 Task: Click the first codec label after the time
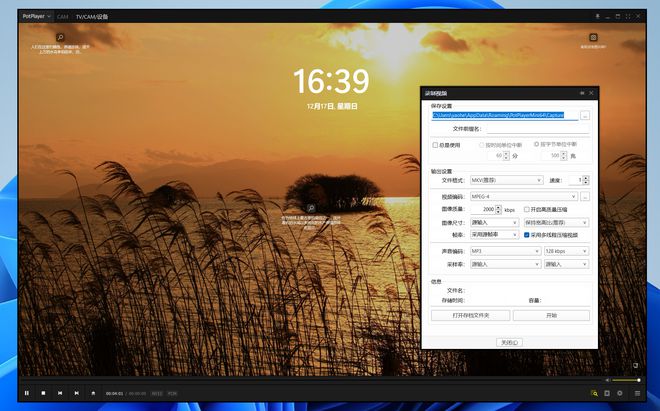point(157,393)
